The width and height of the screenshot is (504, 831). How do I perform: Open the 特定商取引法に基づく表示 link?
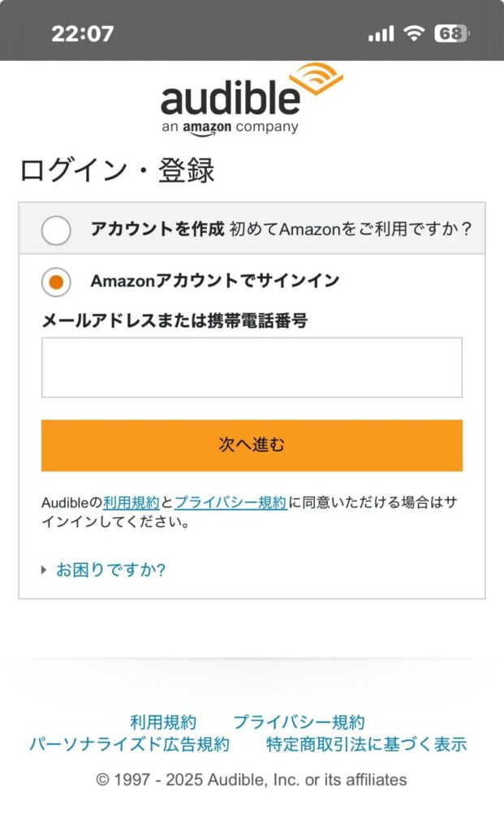click(x=367, y=744)
